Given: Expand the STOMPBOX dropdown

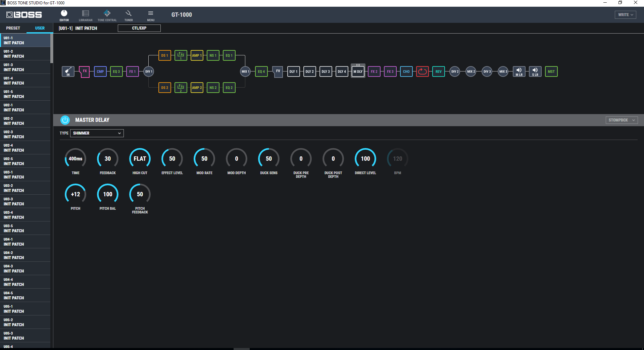Looking at the screenshot, I should (621, 120).
